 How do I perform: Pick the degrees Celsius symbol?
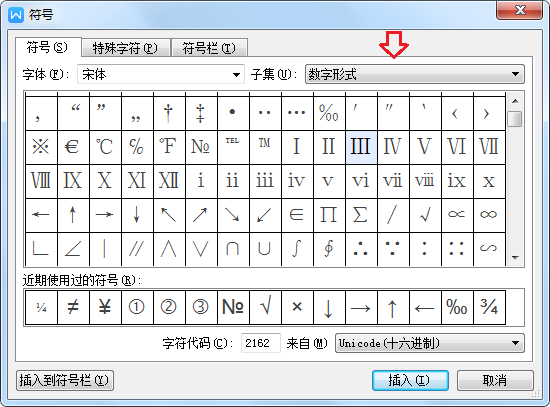105,147
